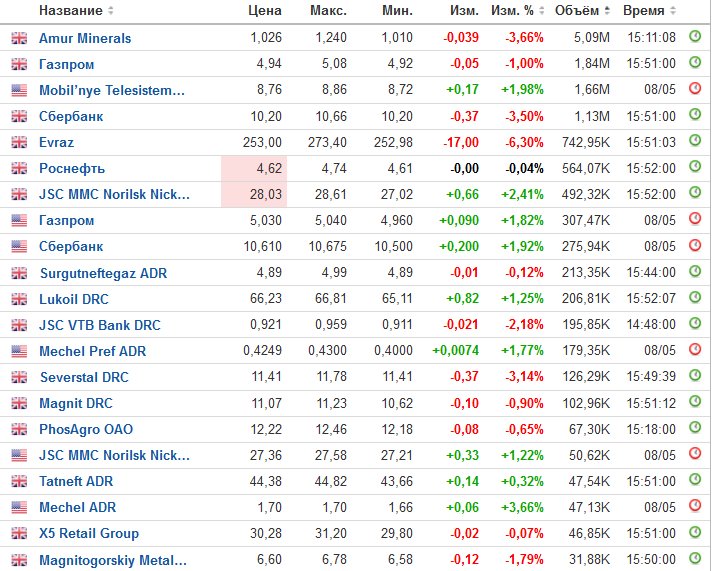The height and width of the screenshot is (571, 712).
Task: Open the Роснефть stock link
Action: (x=72, y=169)
